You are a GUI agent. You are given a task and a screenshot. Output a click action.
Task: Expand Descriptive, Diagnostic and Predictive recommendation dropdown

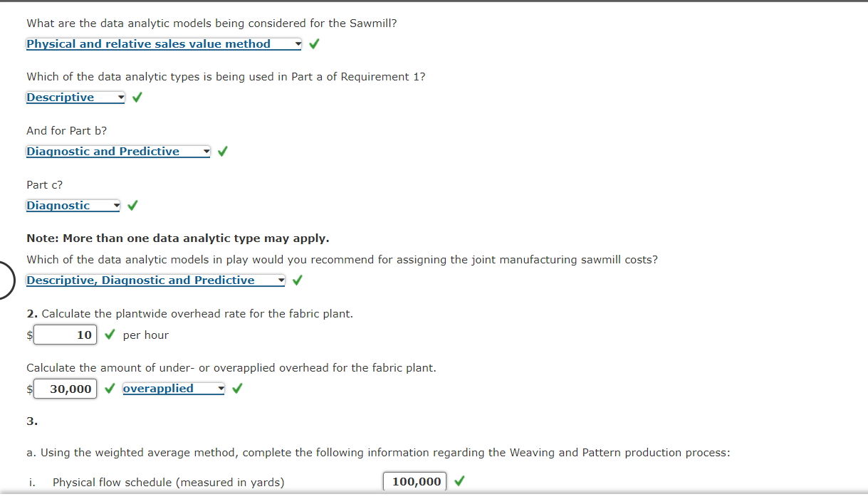point(155,280)
